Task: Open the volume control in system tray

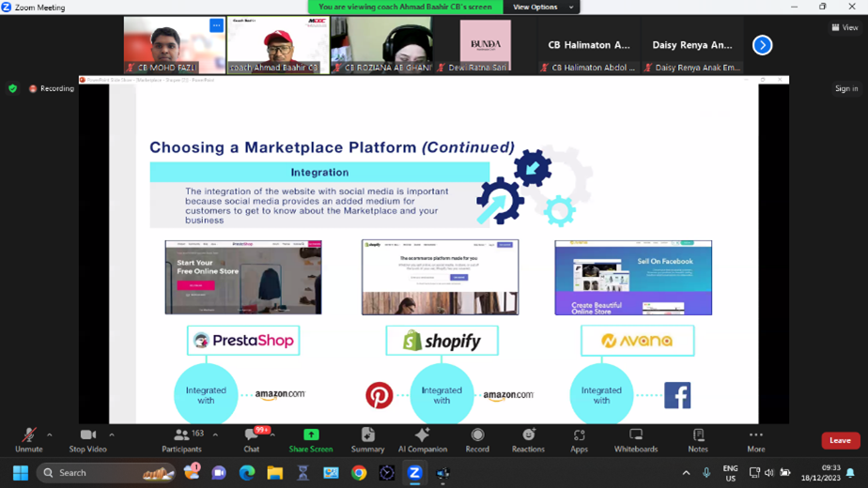Action: pyautogui.click(x=769, y=472)
